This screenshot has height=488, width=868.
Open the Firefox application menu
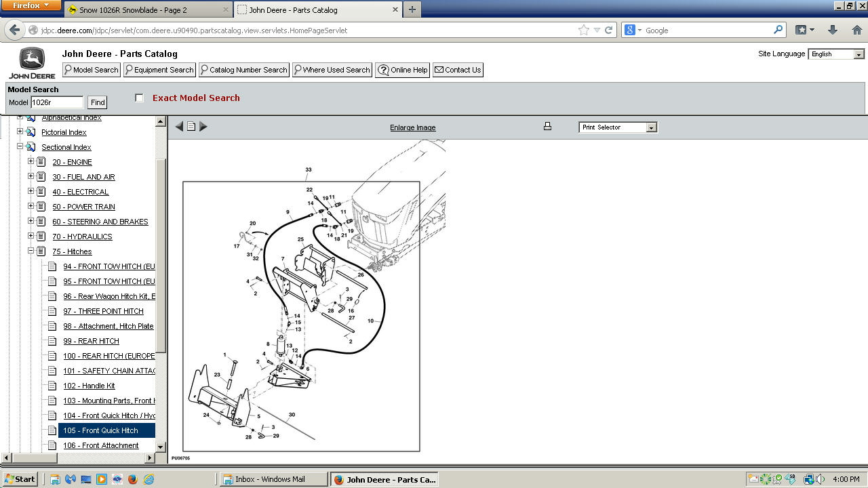click(x=31, y=5)
